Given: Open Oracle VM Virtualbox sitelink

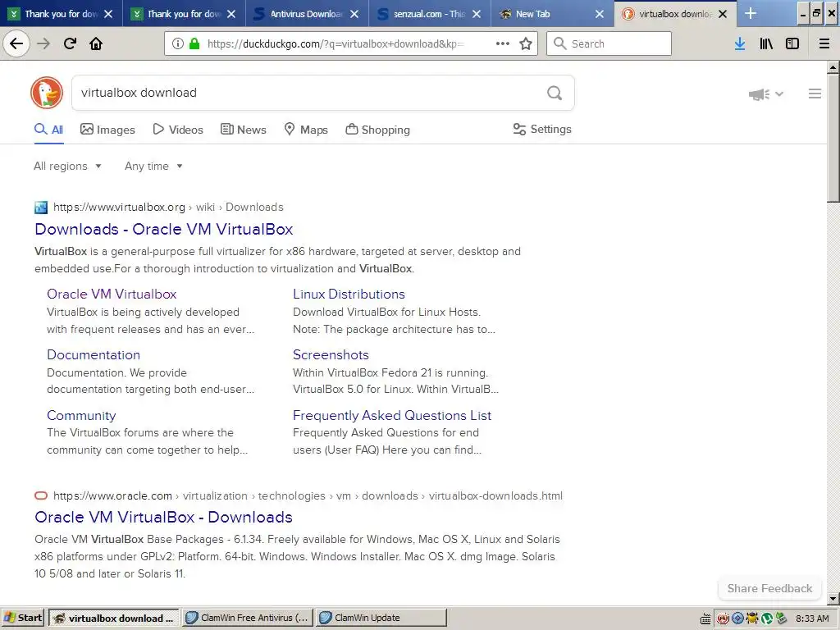Looking at the screenshot, I should pos(112,294).
